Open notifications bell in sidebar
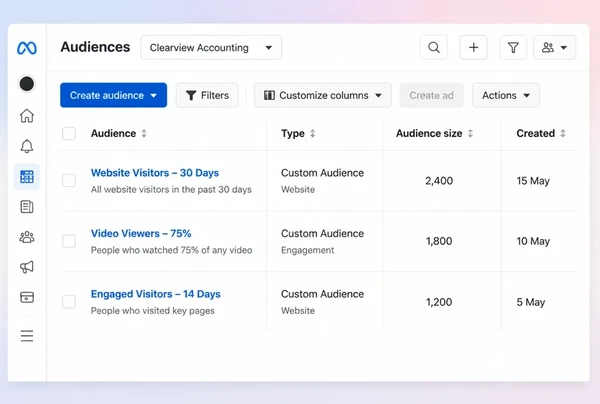Image resolution: width=600 pixels, height=404 pixels. point(27,146)
